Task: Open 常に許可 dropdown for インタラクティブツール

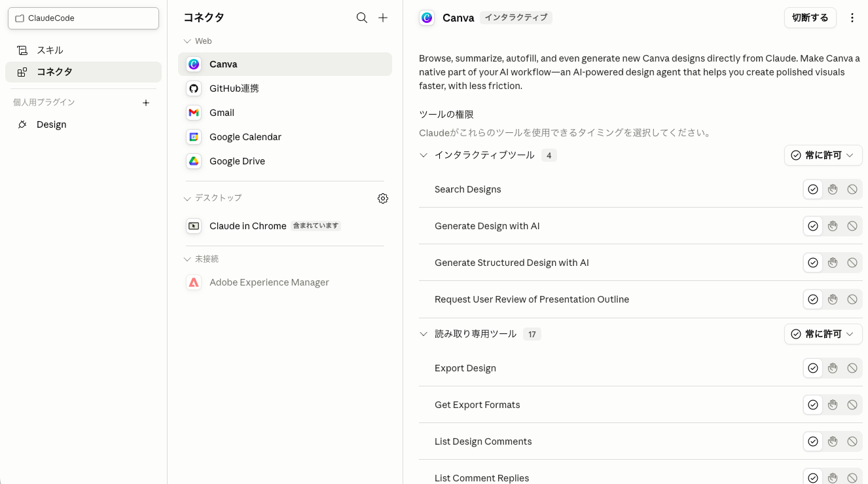Action: click(823, 155)
